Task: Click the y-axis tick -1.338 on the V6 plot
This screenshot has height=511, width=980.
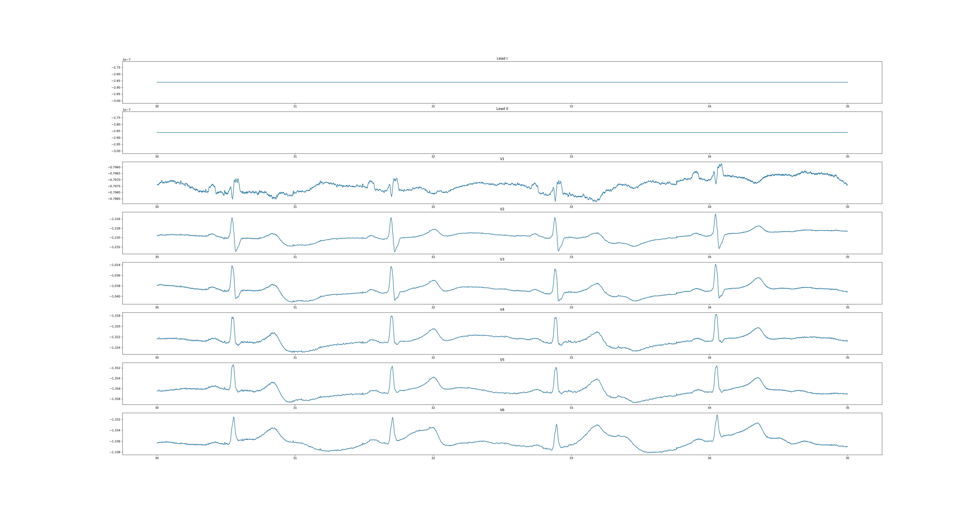Action: click(x=115, y=452)
